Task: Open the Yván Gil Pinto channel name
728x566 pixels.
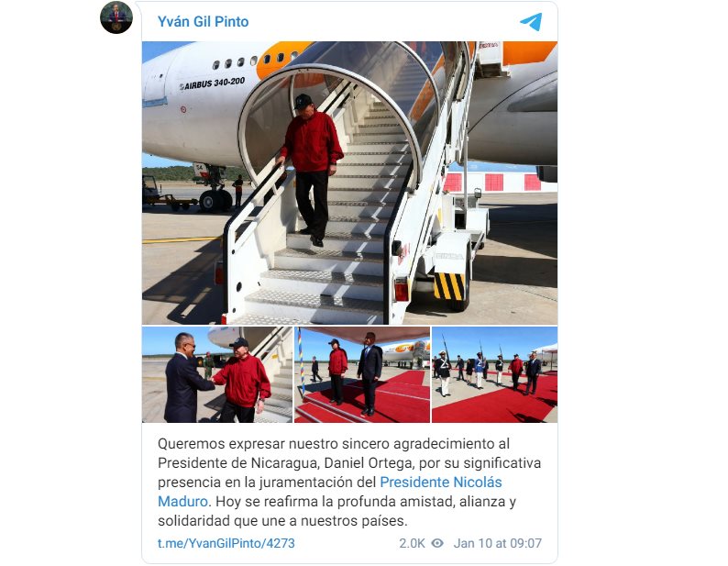Action: point(203,21)
